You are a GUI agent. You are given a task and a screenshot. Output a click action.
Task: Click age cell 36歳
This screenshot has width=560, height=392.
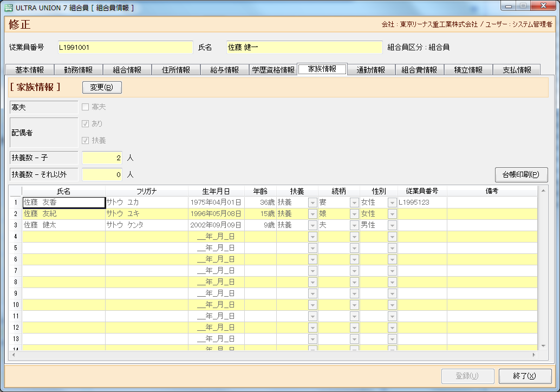click(x=261, y=202)
